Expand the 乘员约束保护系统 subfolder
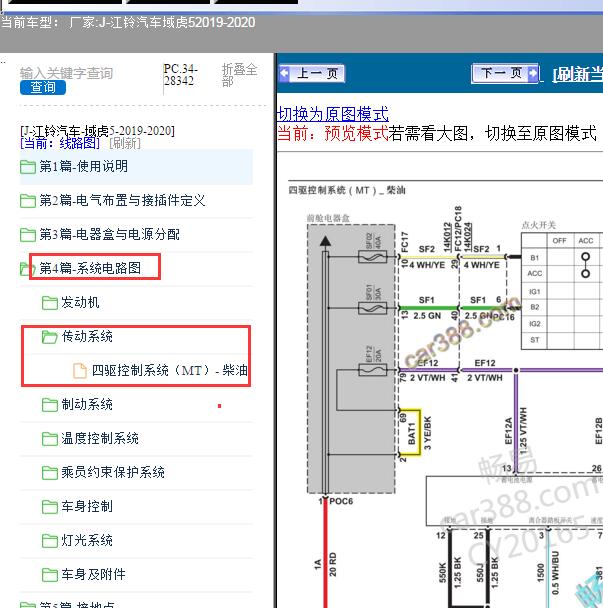The height and width of the screenshot is (608, 603). (x=113, y=472)
